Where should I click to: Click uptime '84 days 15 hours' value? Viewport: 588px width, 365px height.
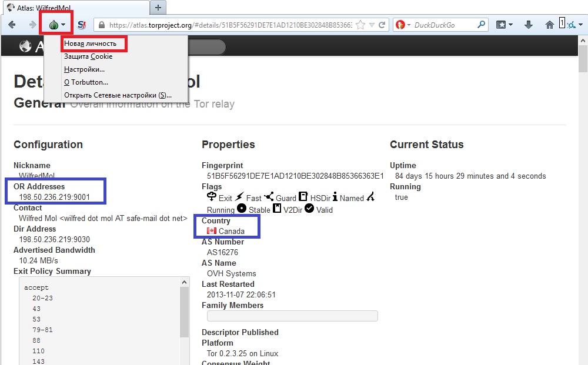(470, 176)
